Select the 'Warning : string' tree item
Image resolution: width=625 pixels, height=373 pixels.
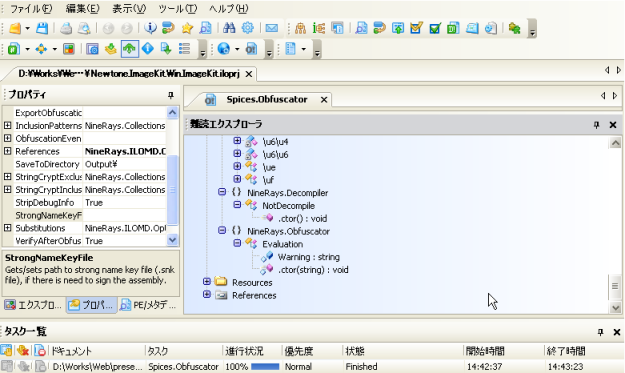click(x=309, y=257)
